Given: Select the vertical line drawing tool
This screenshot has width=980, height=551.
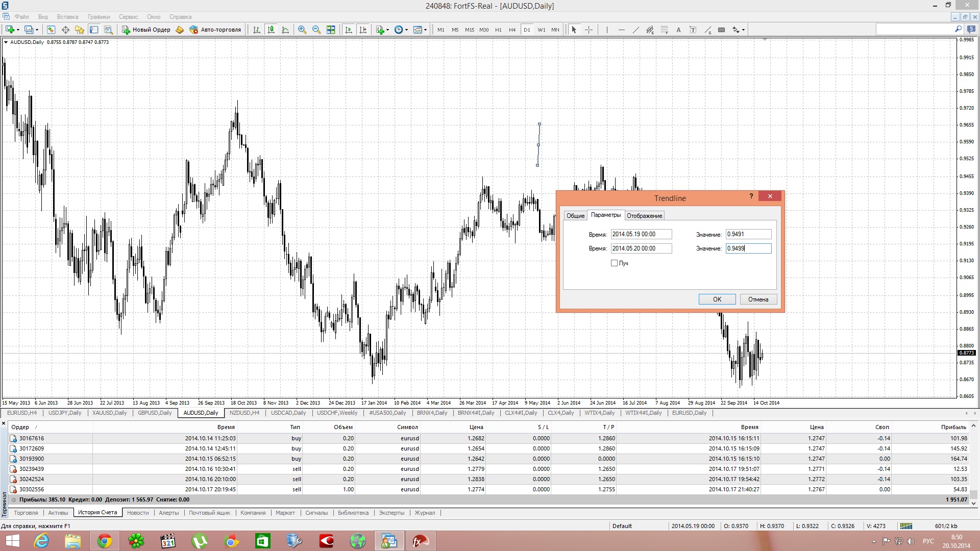Looking at the screenshot, I should click(607, 30).
